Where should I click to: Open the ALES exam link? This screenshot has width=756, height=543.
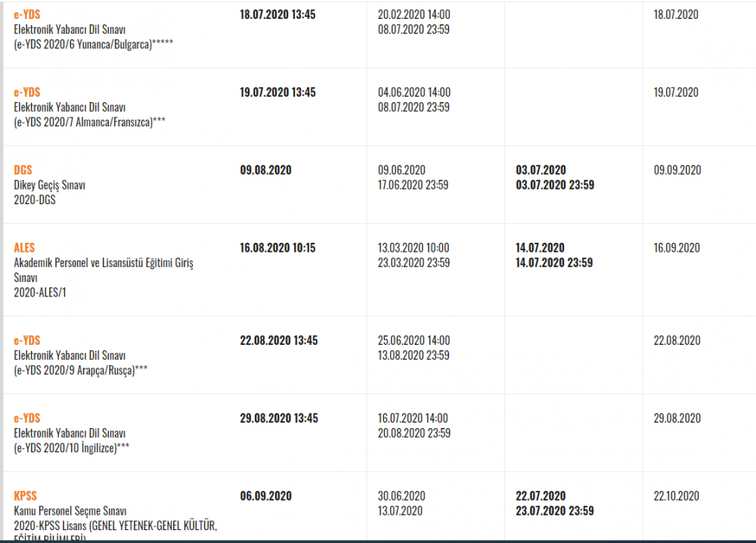tap(24, 248)
